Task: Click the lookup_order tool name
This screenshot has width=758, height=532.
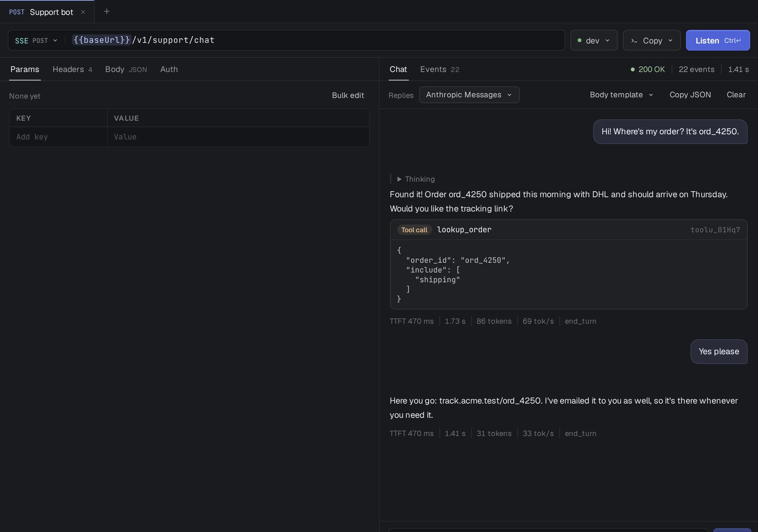Action: tap(464, 230)
